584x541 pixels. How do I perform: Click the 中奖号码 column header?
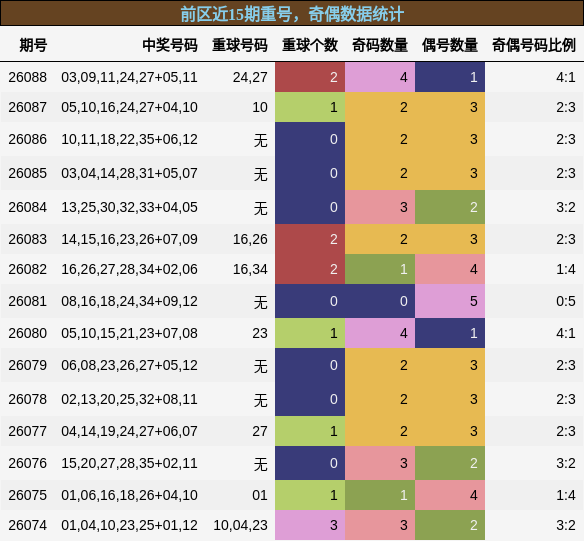click(x=170, y=45)
